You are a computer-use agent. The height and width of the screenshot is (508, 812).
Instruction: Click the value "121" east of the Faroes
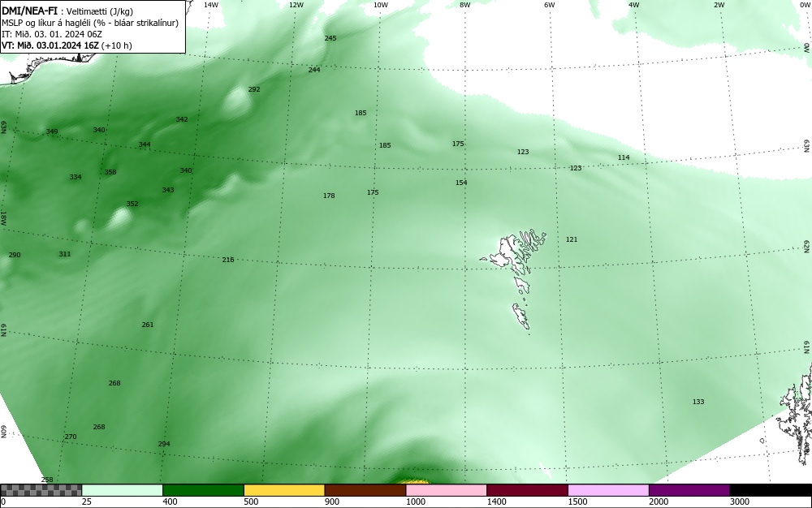[x=571, y=239]
